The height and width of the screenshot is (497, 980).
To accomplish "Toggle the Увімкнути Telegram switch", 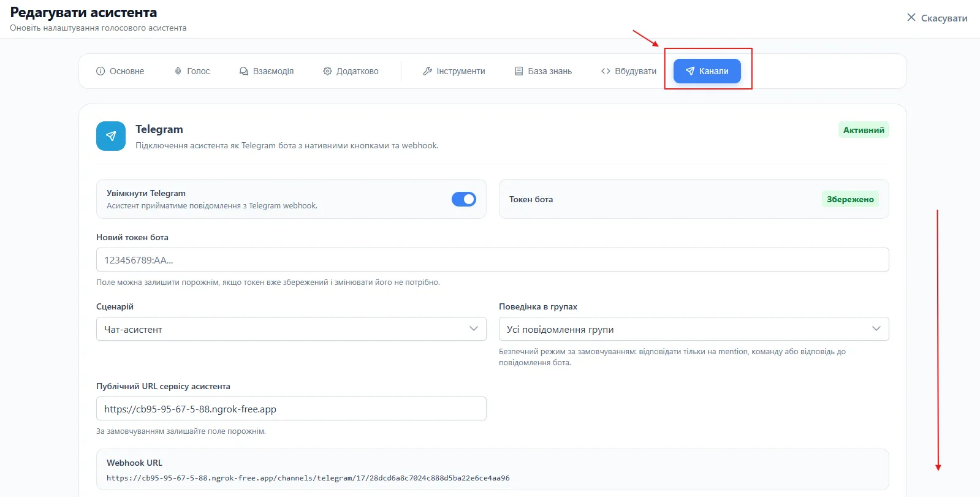I will click(x=464, y=199).
